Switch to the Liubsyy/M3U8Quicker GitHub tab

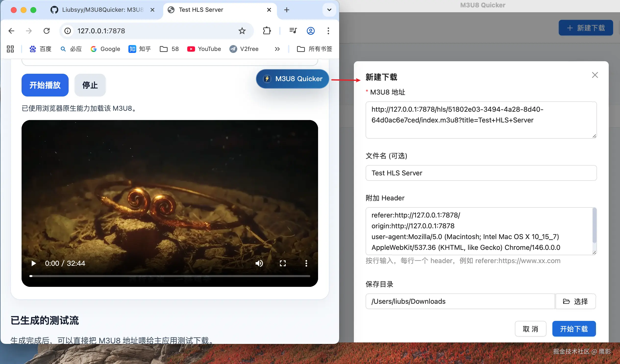pyautogui.click(x=99, y=10)
